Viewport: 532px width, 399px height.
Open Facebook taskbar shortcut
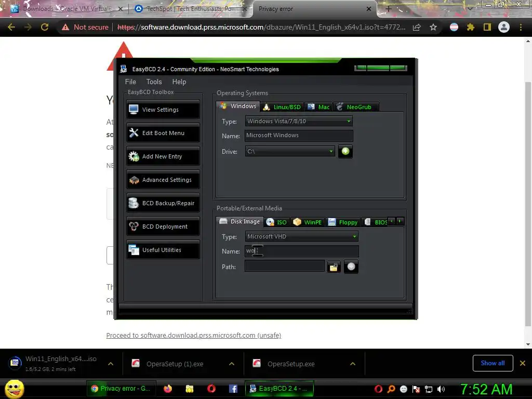tap(233, 389)
